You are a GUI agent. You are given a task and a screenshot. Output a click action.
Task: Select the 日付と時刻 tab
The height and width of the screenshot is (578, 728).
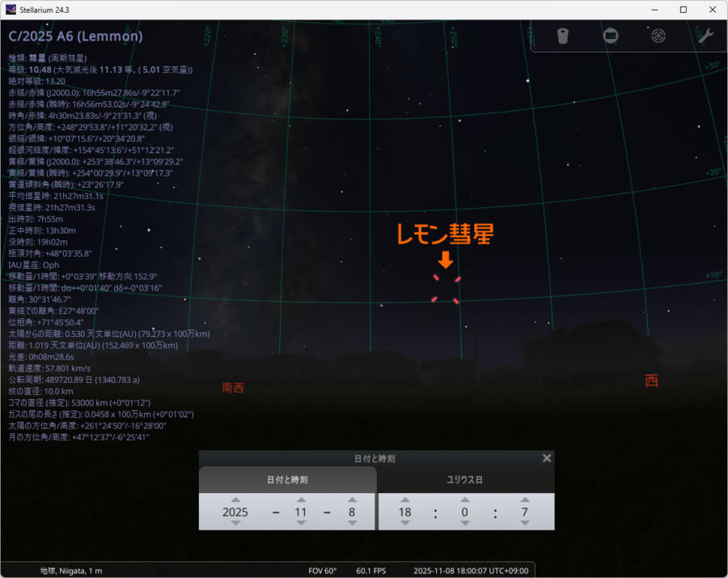287,479
